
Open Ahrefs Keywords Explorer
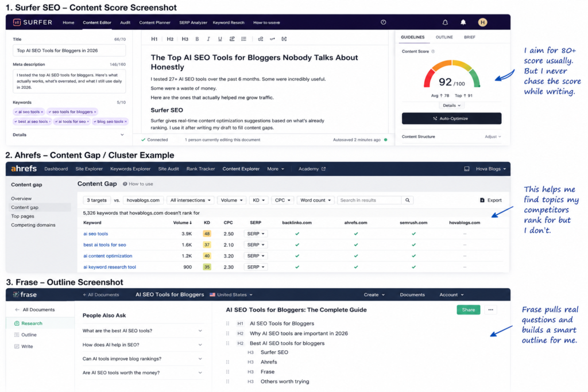130,169
